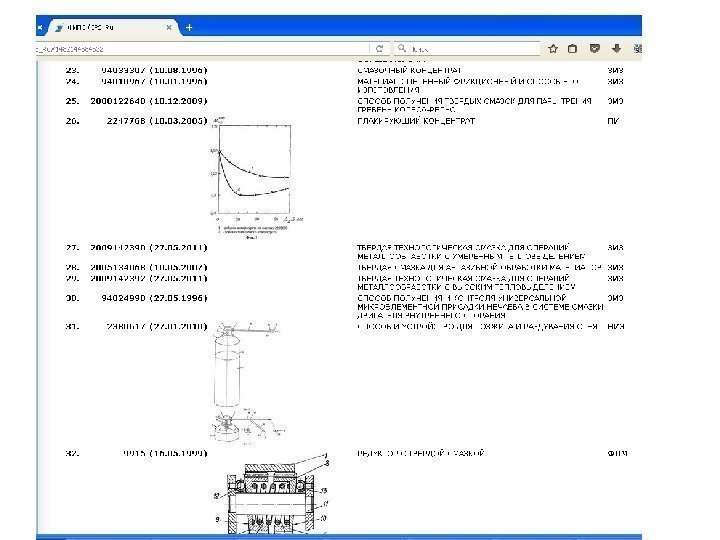Open document 2005134068 in row 28
Image resolution: width=720 pixels, height=540 pixels.
pos(149,267)
